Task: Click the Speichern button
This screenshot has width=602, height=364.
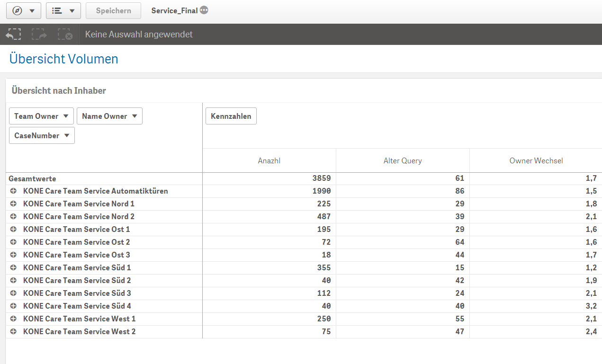Action: pos(113,10)
